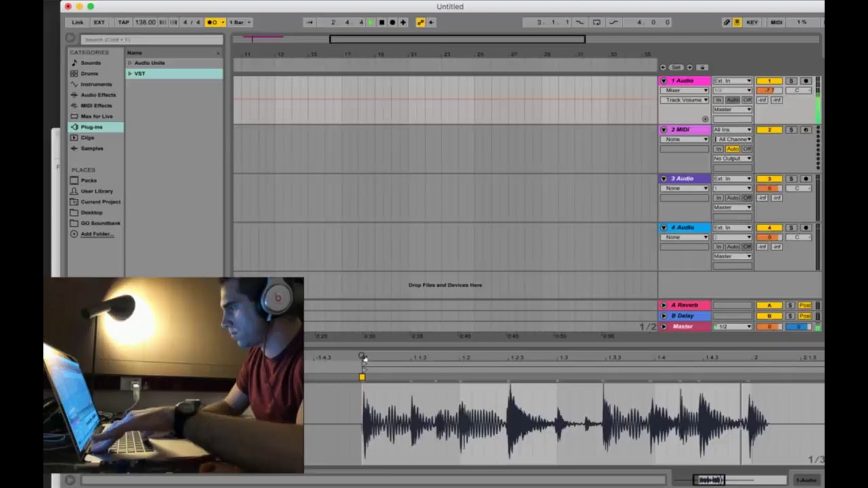Open the No Output dropdown on 2 MIDI
The width and height of the screenshot is (868, 488).
732,158
